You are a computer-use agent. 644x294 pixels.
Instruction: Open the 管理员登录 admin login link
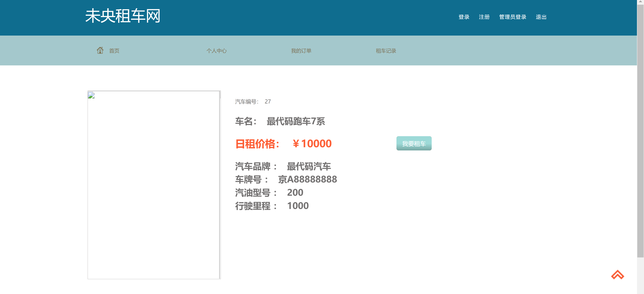coord(513,17)
